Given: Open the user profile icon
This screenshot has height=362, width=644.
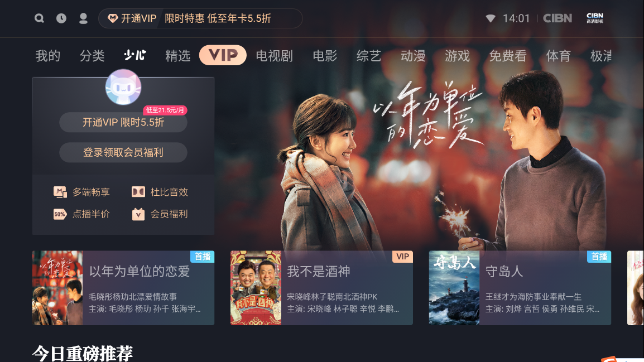Looking at the screenshot, I should coord(83,18).
